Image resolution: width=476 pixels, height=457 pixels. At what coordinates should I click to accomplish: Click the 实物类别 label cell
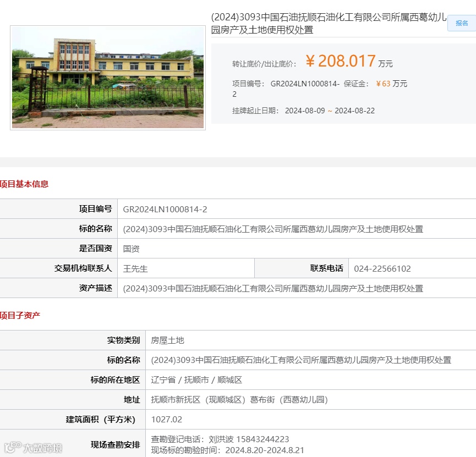pyautogui.click(x=73, y=340)
